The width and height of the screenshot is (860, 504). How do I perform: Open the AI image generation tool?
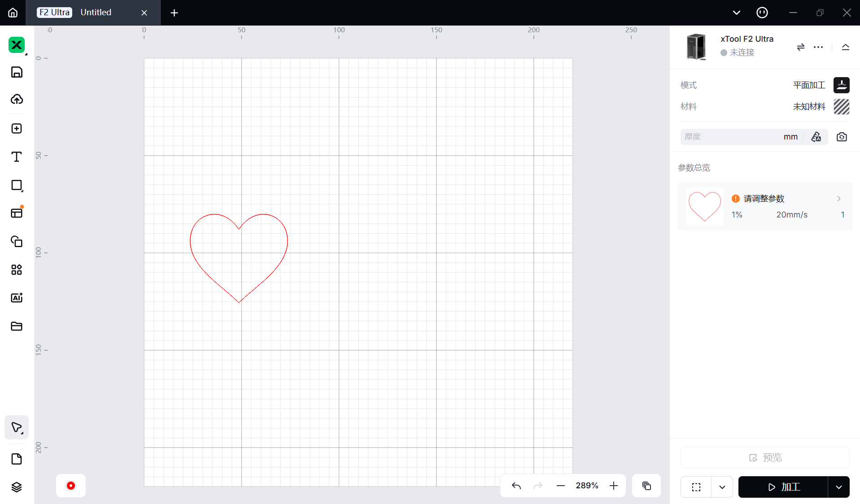(17, 298)
